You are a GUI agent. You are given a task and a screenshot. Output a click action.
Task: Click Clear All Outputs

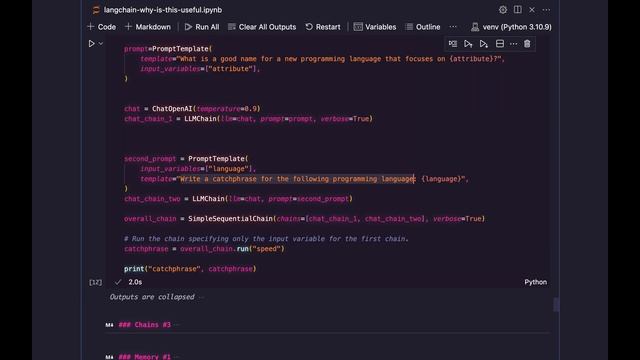262,27
